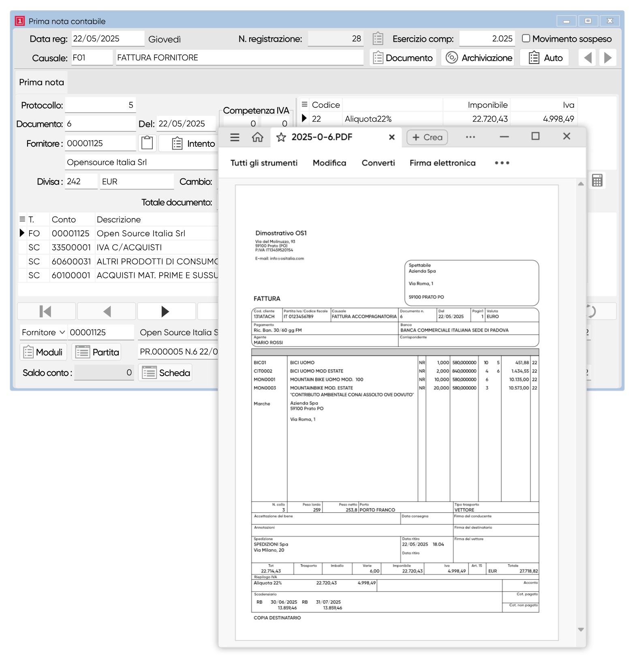The width and height of the screenshot is (635, 672).
Task: Close the 2025-0-6.PDF tab
Action: pos(392,137)
